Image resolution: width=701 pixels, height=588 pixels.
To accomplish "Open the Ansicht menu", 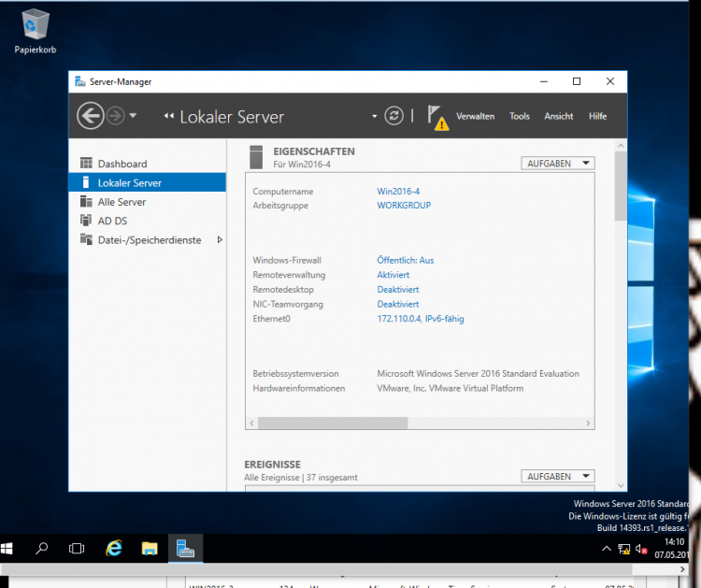I will pyautogui.click(x=559, y=117).
